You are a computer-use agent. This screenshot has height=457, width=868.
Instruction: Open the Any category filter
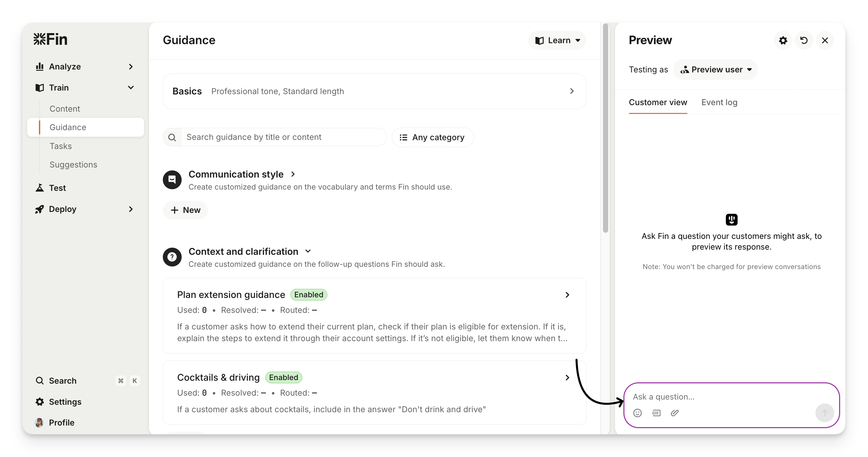pos(432,137)
